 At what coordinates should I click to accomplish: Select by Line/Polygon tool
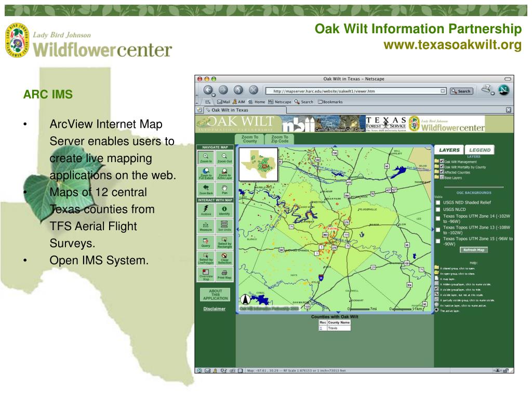point(206,258)
